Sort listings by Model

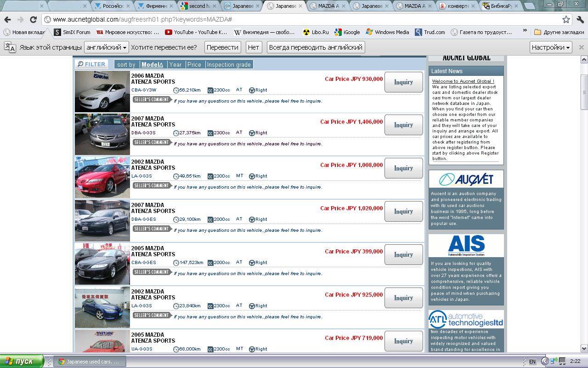[152, 64]
